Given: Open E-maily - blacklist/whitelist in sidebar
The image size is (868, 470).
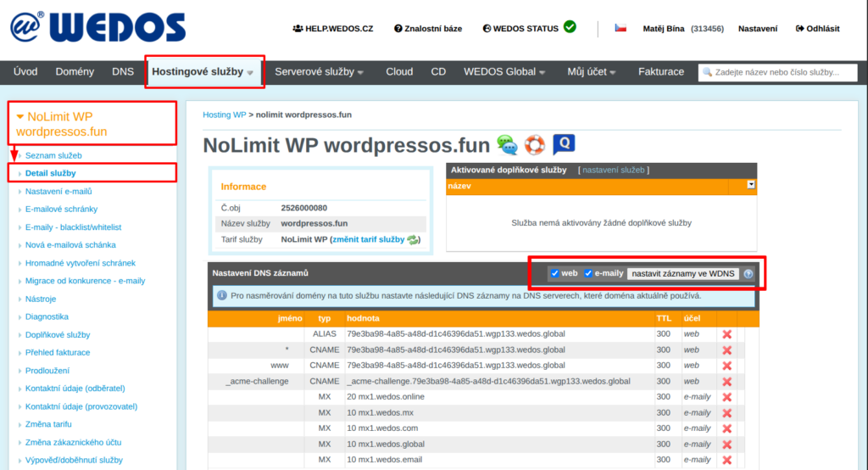Looking at the screenshot, I should pos(73,227).
